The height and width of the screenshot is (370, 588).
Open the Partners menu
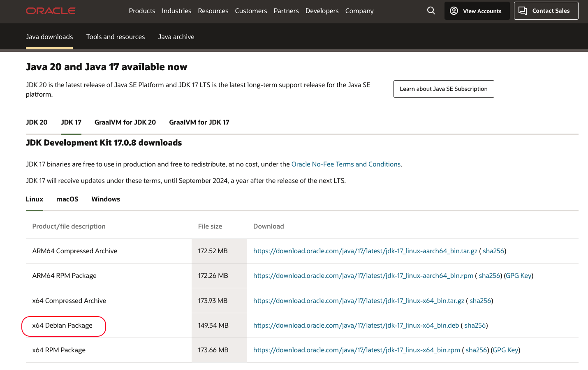point(286,11)
